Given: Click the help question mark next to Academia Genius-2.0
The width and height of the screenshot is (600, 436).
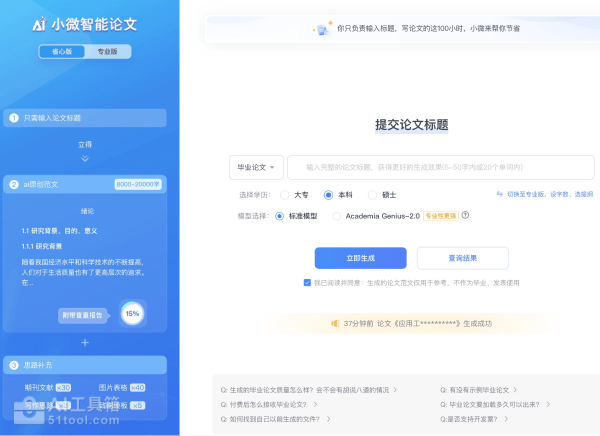Looking at the screenshot, I should [x=465, y=215].
